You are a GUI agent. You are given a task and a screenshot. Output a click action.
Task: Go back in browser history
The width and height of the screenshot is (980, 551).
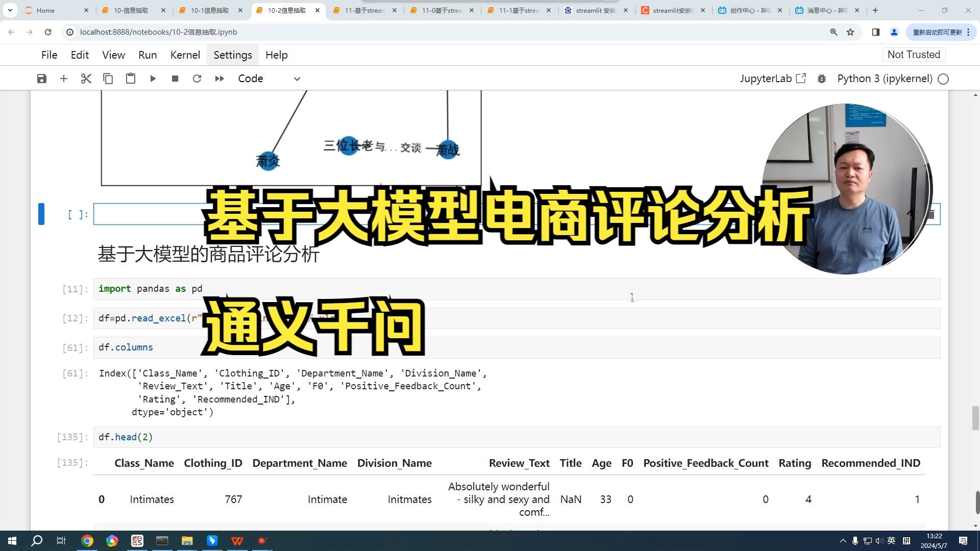11,32
